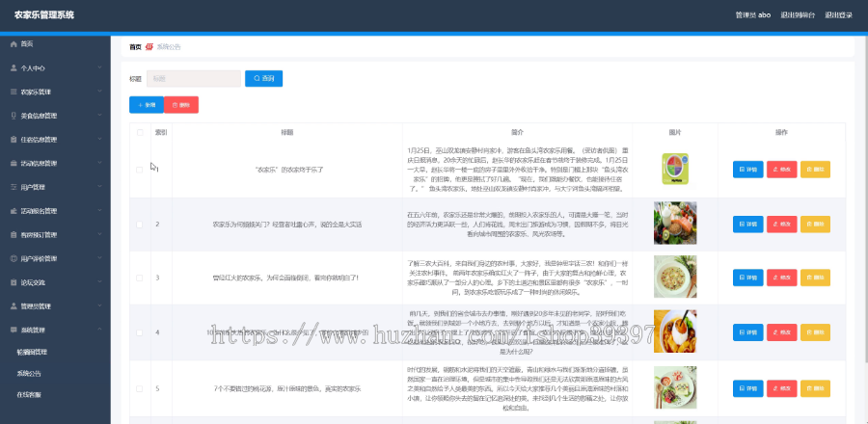Open 轮播图管理 under 系统管理

coord(32,352)
